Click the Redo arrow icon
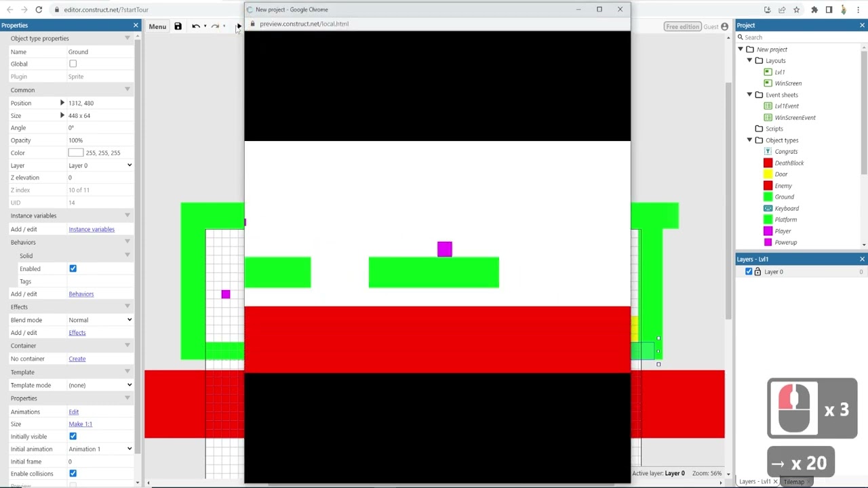Image resolution: width=868 pixels, height=488 pixels. (215, 26)
